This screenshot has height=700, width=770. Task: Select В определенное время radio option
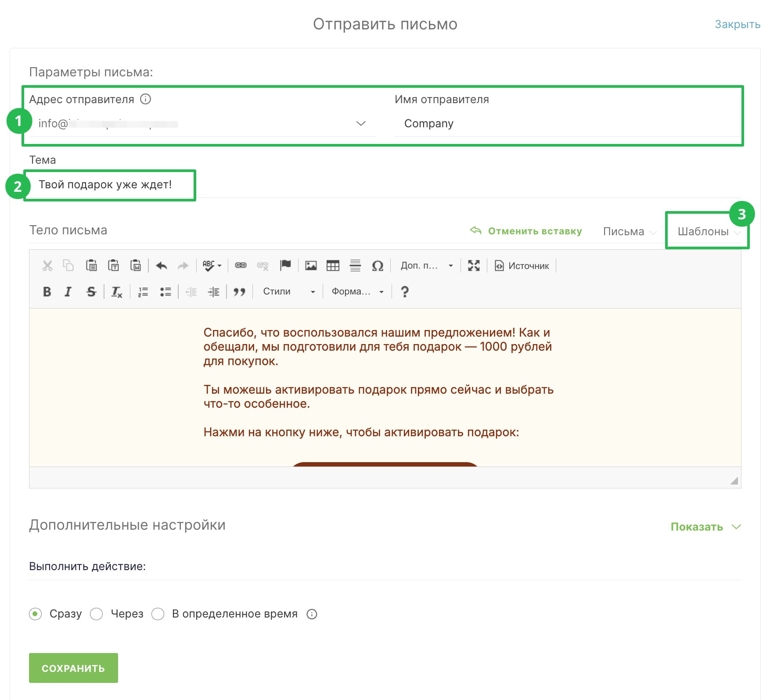(158, 614)
